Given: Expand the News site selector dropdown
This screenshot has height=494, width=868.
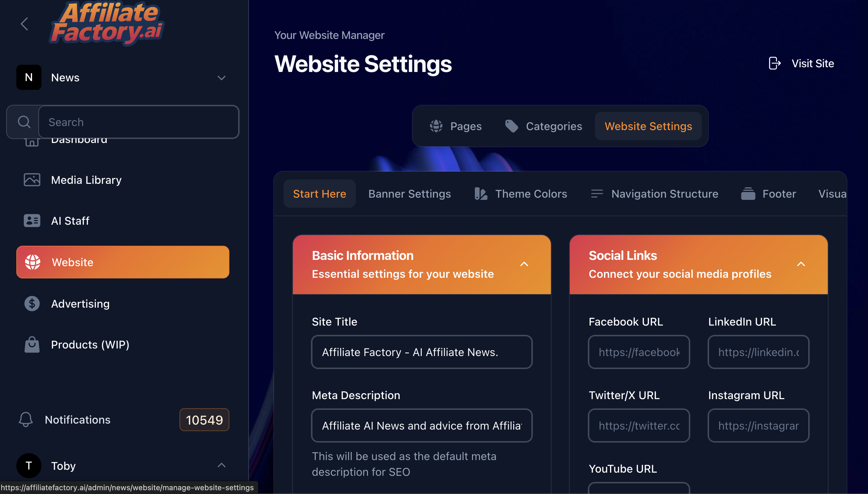Looking at the screenshot, I should [x=222, y=78].
